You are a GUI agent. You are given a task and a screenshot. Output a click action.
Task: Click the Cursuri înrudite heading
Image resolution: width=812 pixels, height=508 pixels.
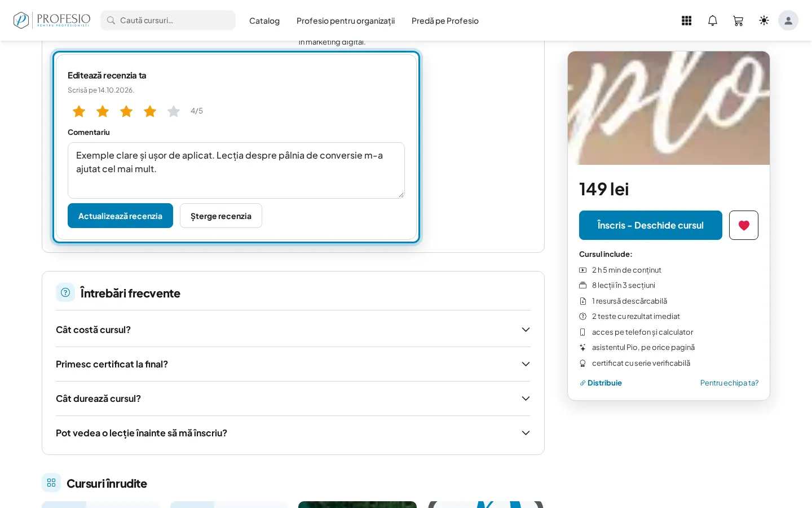(107, 484)
